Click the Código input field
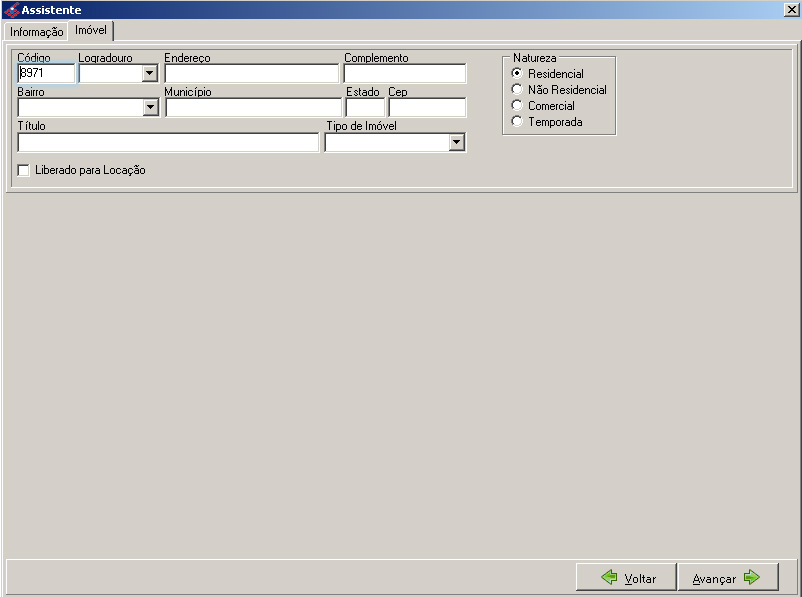The width and height of the screenshot is (802, 597). point(46,73)
